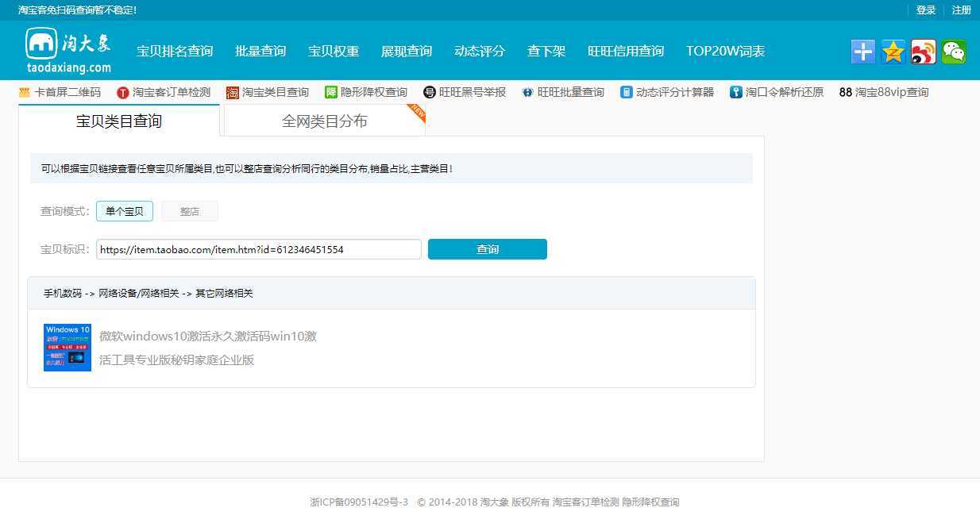The height and width of the screenshot is (523, 980).
Task: Click the blue wangwang icon by 旺旺批量查询
Action: pyautogui.click(x=528, y=92)
